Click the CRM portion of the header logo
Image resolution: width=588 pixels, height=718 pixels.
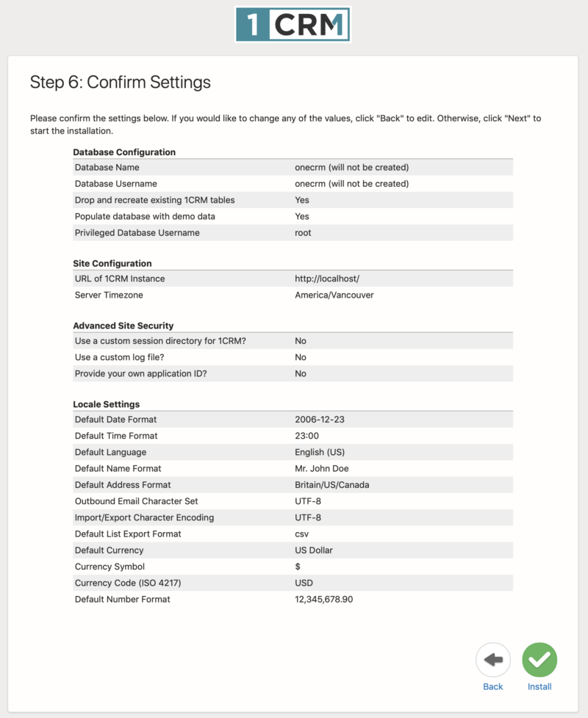point(309,24)
